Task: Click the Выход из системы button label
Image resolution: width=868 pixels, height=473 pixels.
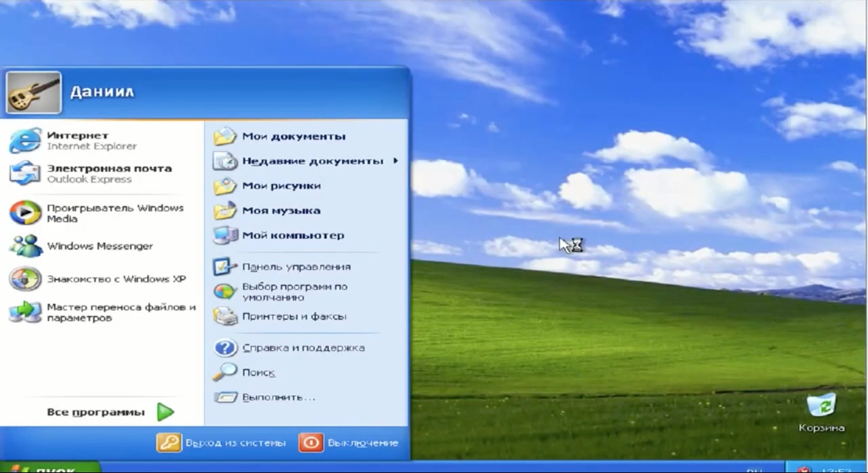Action: click(235, 443)
